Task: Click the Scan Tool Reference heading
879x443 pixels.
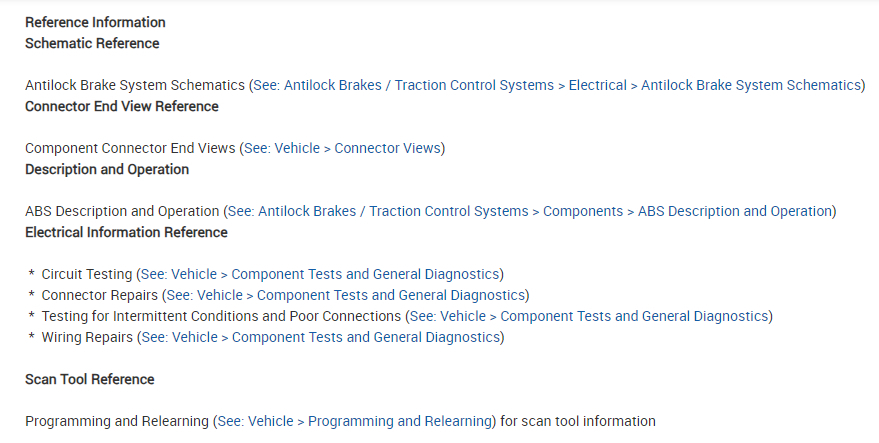Action: pos(90,379)
